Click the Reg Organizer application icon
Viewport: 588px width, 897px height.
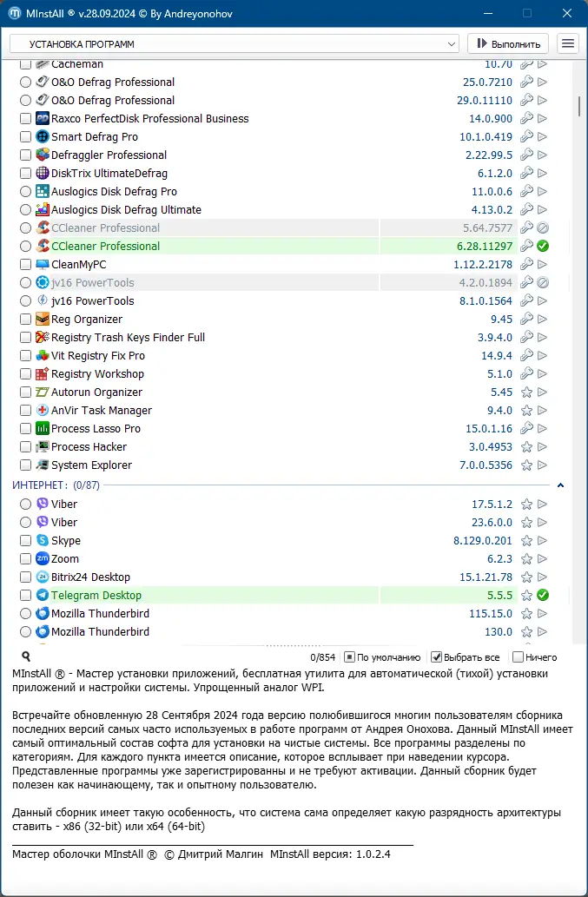[x=43, y=320]
